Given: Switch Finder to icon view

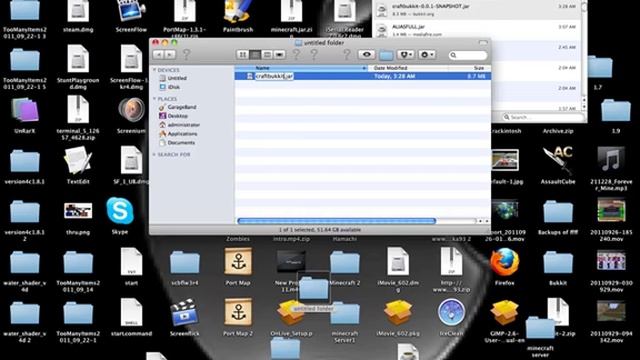Looking at the screenshot, I should 242,55.
